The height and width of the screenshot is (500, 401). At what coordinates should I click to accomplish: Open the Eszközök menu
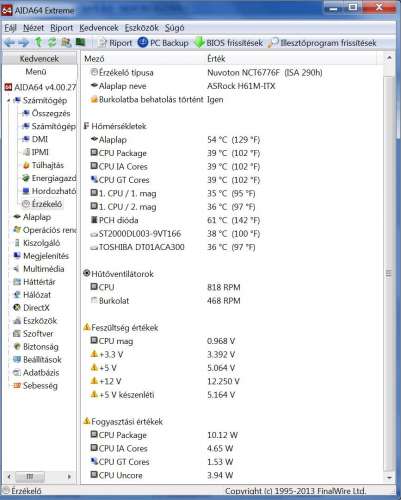click(142, 28)
